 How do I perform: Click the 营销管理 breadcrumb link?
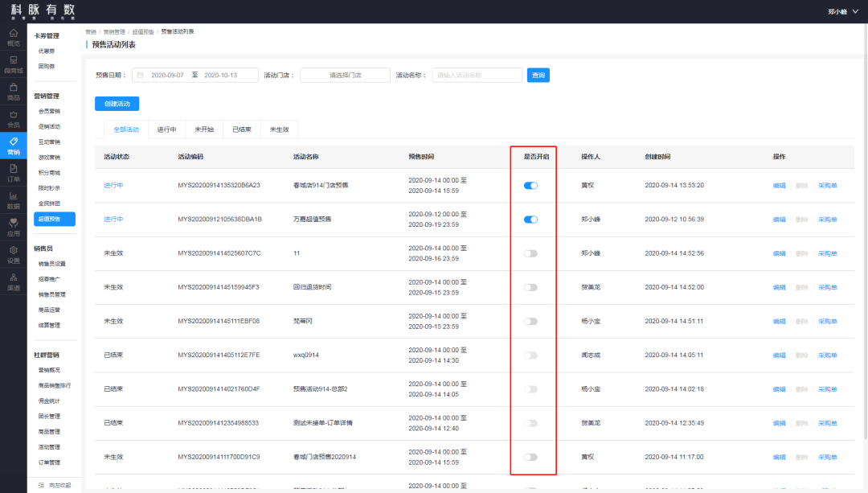click(114, 32)
